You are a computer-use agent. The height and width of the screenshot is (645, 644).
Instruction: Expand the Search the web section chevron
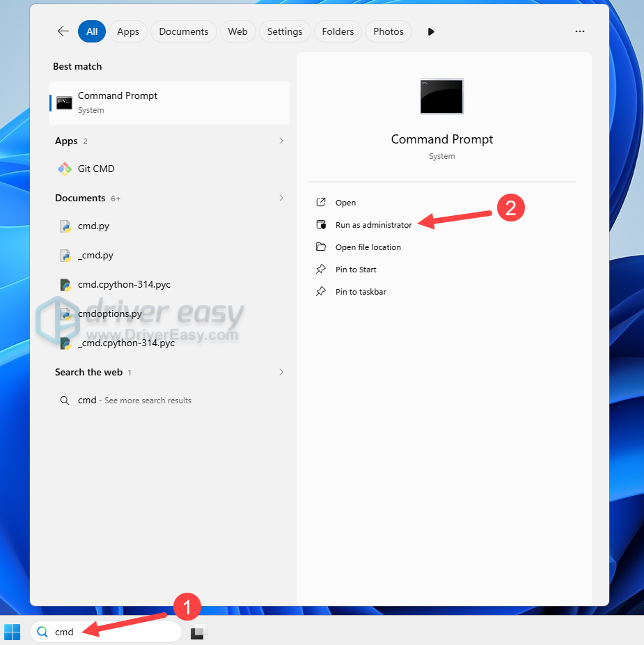coord(281,372)
